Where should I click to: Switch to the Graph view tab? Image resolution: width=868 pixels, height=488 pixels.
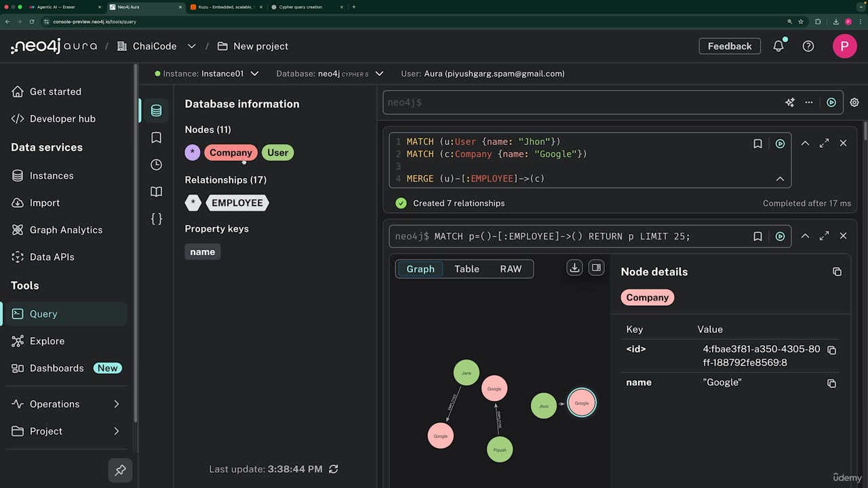coord(420,269)
